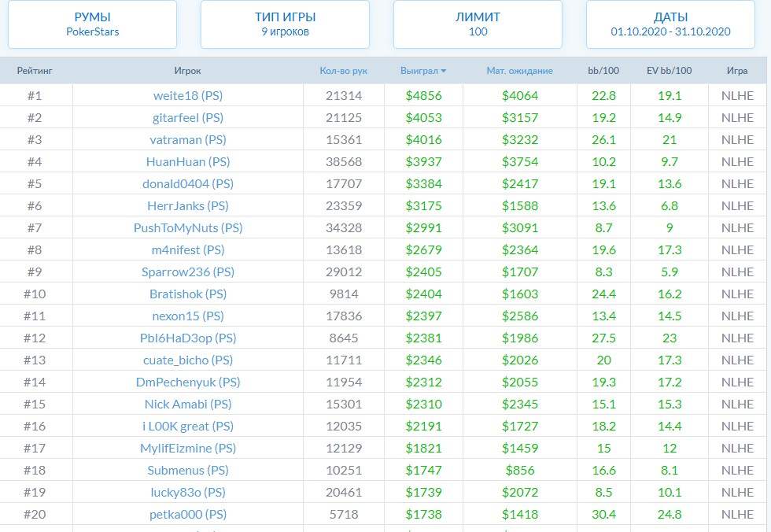Open HuanHuan (PS) player link
771x532 pixels.
click(188, 161)
